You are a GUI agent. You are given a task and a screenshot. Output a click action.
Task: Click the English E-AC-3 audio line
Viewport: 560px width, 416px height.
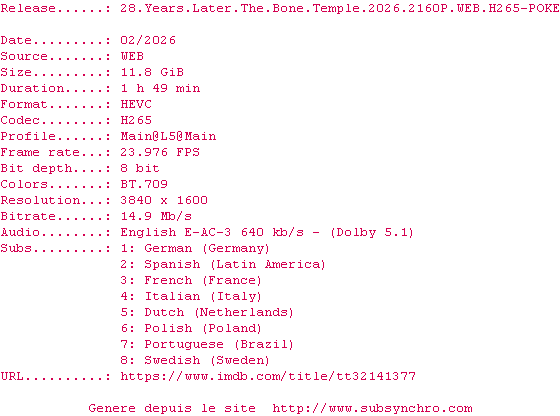click(267, 232)
